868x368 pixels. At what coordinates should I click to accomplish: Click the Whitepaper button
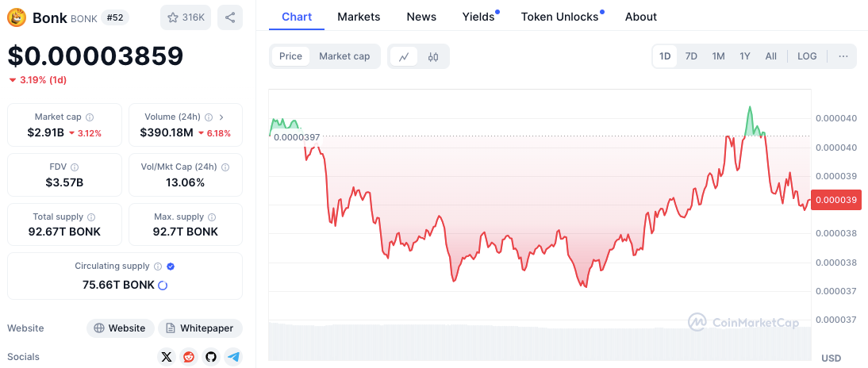point(200,328)
